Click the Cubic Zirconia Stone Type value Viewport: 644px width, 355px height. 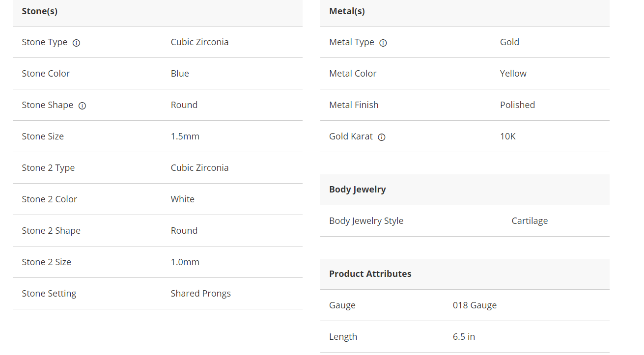tap(199, 42)
